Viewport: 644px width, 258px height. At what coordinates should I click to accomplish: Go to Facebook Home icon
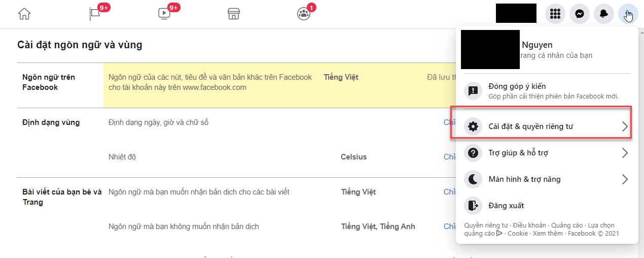point(24,14)
